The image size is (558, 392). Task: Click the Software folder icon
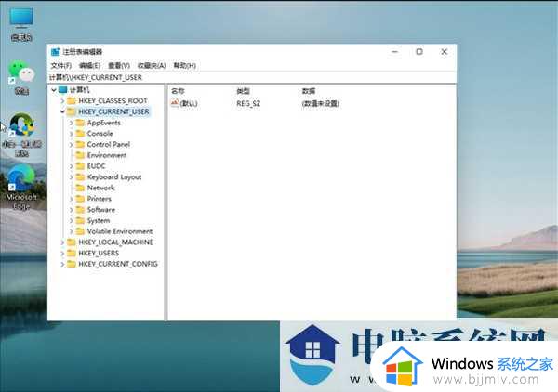pyautogui.click(x=80, y=210)
